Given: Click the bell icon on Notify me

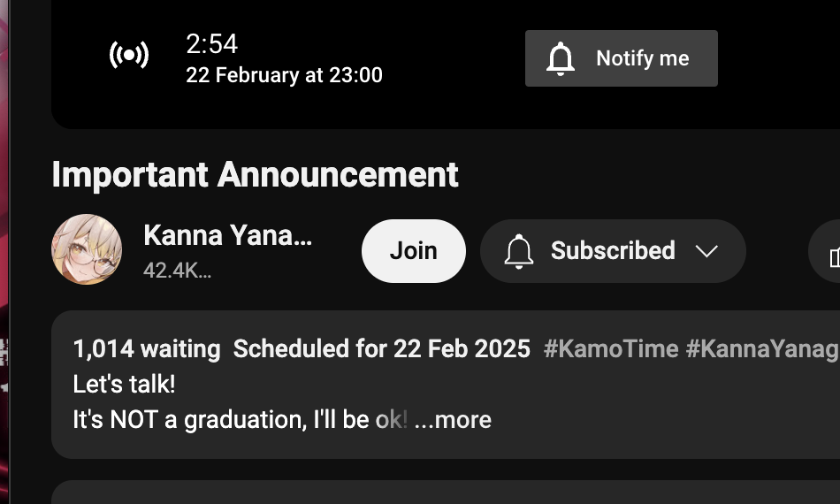Looking at the screenshot, I should click(x=561, y=58).
